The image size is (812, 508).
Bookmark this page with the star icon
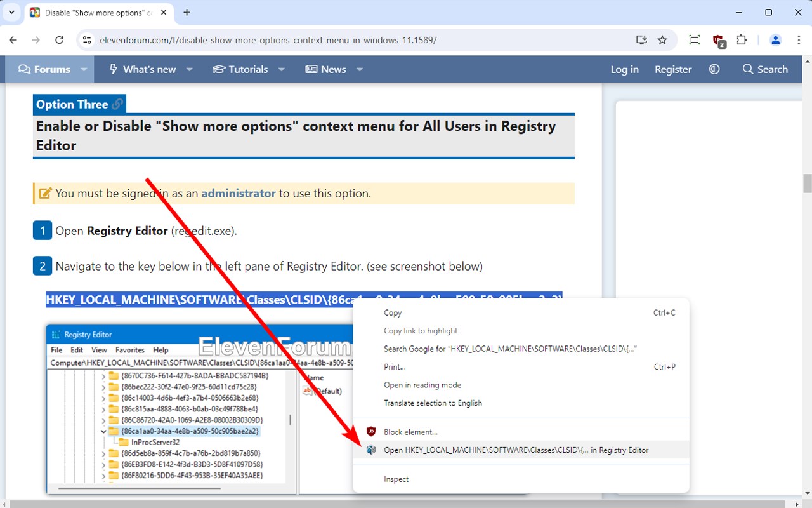[x=662, y=40]
